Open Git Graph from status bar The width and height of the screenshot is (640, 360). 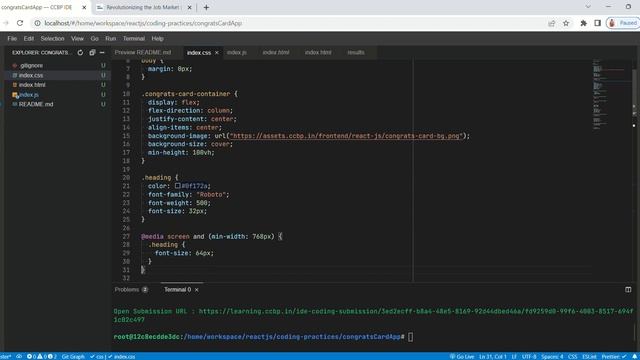(x=73, y=356)
